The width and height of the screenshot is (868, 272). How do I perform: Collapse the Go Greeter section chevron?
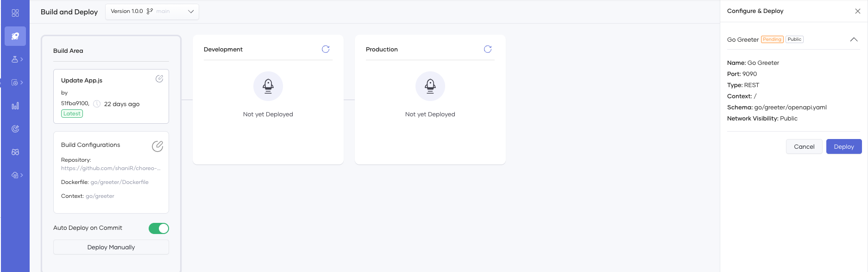pyautogui.click(x=854, y=40)
